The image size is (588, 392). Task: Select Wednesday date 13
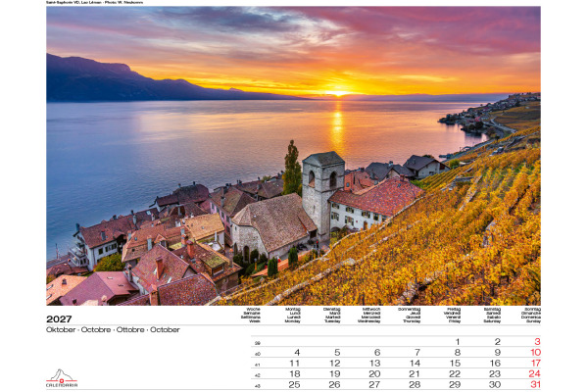coord(375,364)
